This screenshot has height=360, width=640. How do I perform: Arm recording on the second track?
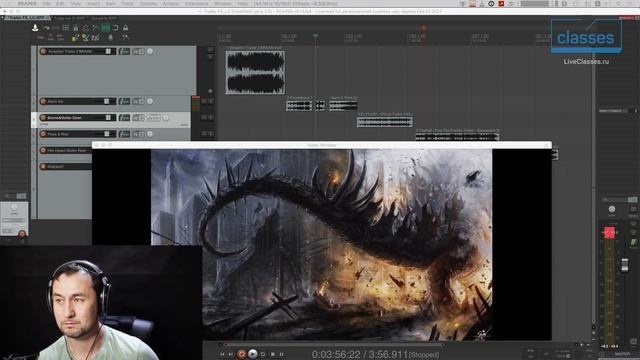click(x=43, y=101)
